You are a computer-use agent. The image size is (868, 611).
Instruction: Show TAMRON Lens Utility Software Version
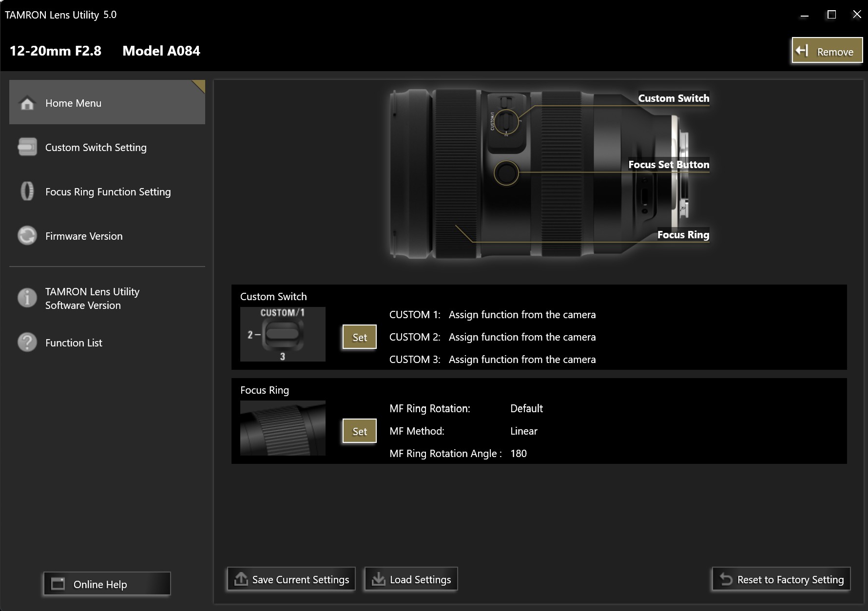coord(107,298)
